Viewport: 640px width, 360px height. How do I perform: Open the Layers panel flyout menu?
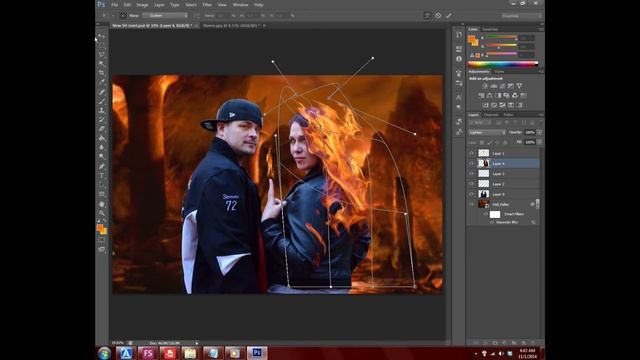(540, 115)
